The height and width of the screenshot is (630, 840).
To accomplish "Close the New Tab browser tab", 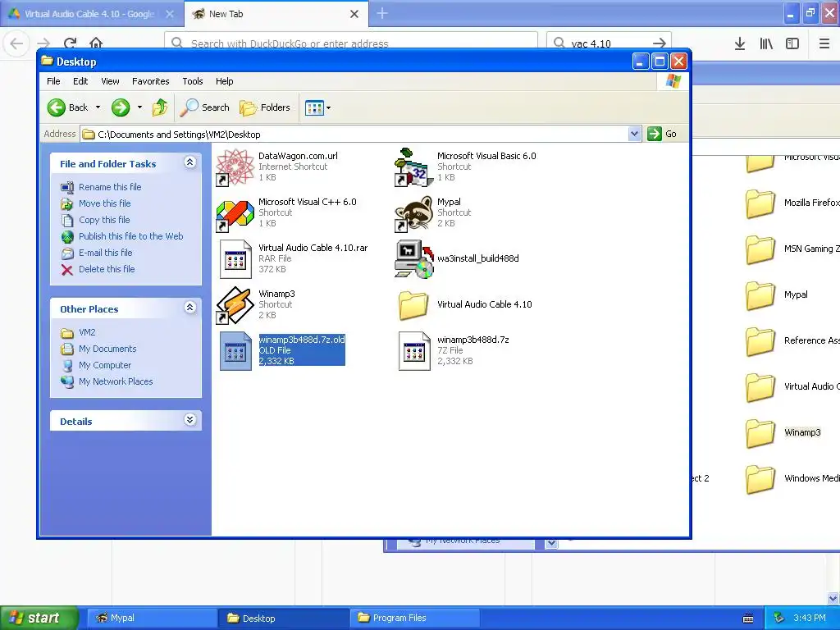I will (354, 14).
